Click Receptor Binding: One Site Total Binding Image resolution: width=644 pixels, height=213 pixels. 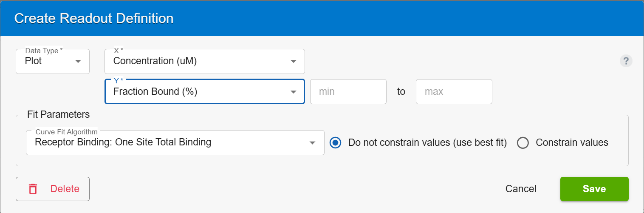tap(123, 142)
